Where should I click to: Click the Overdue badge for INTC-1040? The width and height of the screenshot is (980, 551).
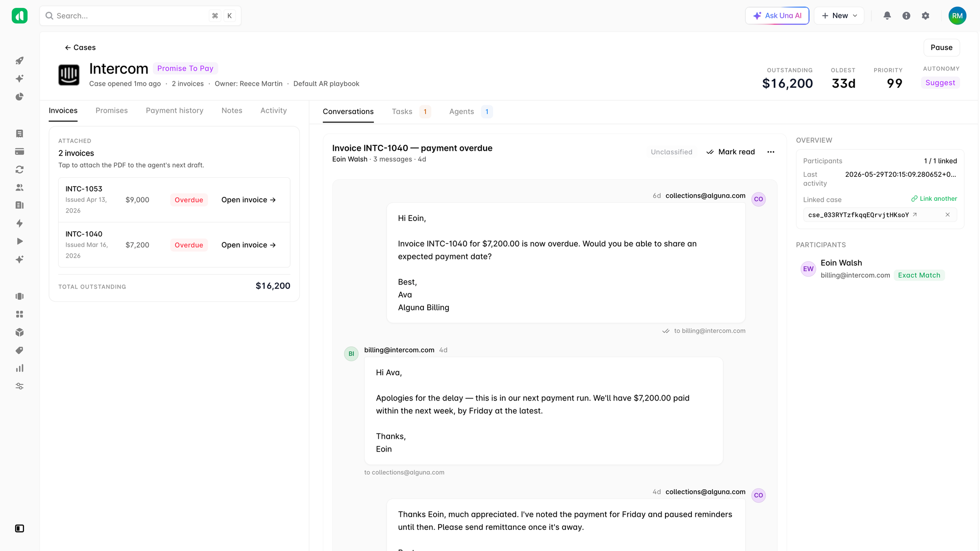click(189, 245)
